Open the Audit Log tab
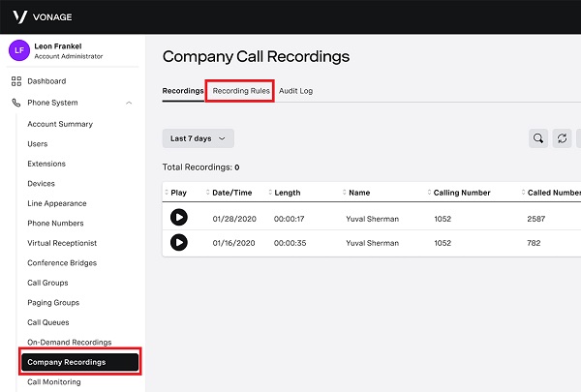Viewport: 581px width, 392px height. (295, 91)
